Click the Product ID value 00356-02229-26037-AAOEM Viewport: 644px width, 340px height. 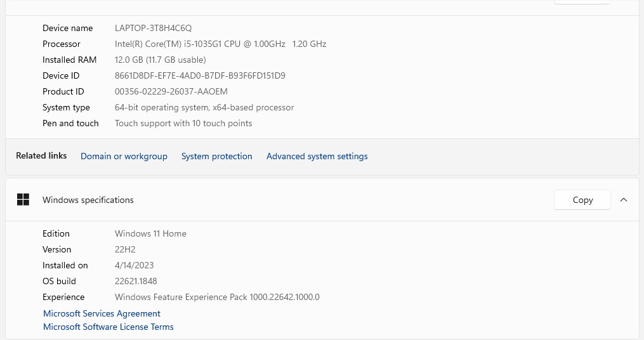171,91
